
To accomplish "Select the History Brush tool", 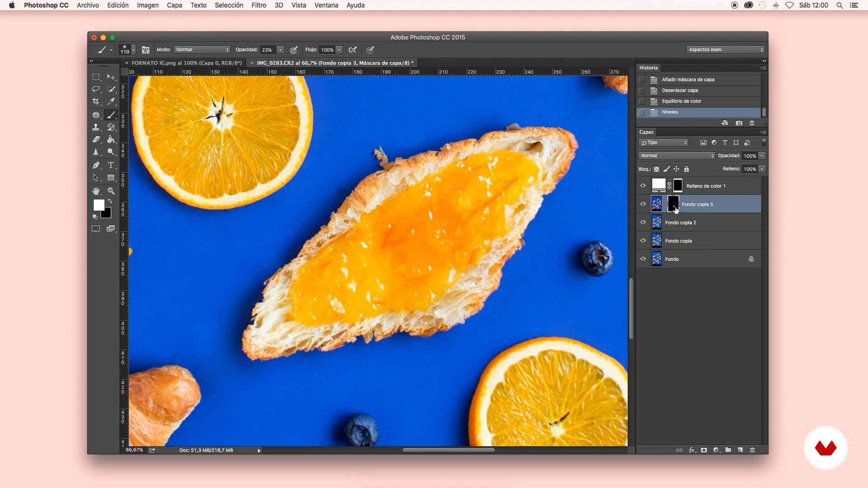I will [111, 127].
